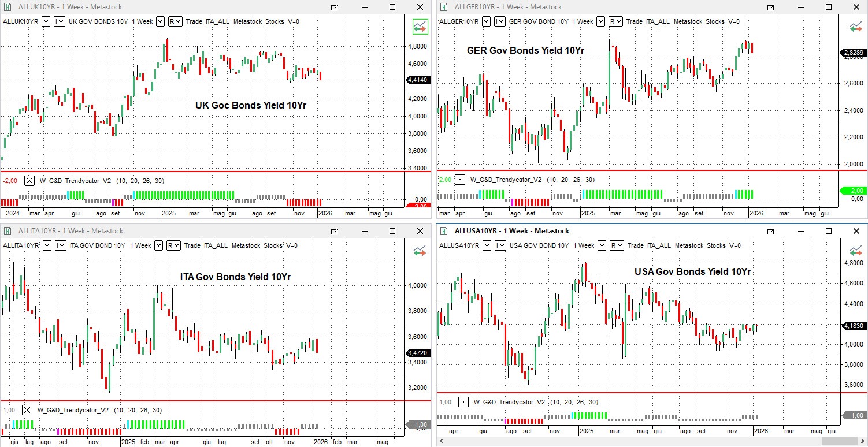Click the ALLGER10YR window chart icon

[x=444, y=7]
